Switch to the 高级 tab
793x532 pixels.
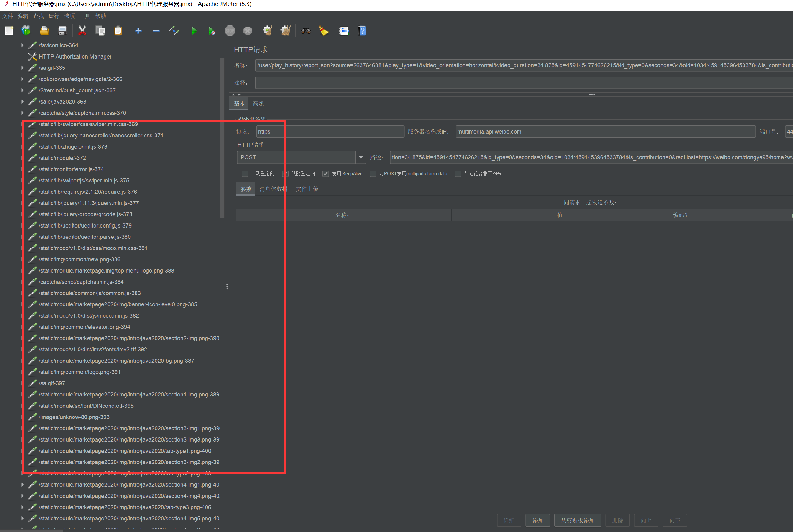(x=258, y=104)
